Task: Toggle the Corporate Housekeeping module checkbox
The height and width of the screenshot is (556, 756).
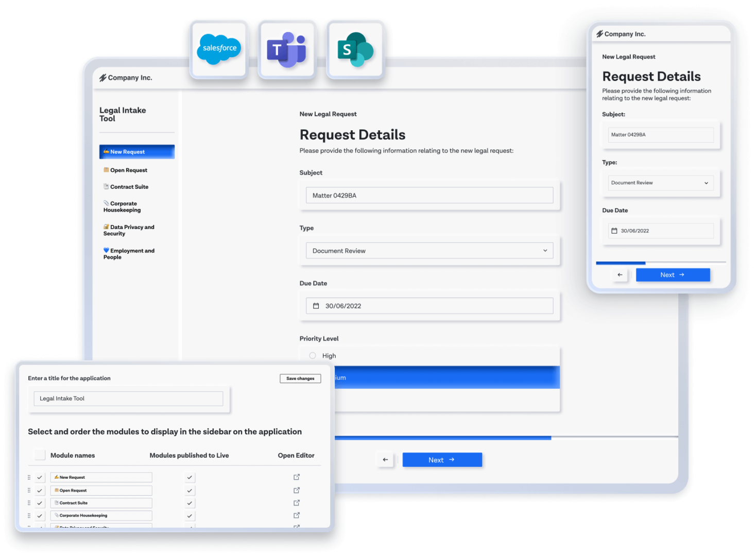Action: click(40, 515)
